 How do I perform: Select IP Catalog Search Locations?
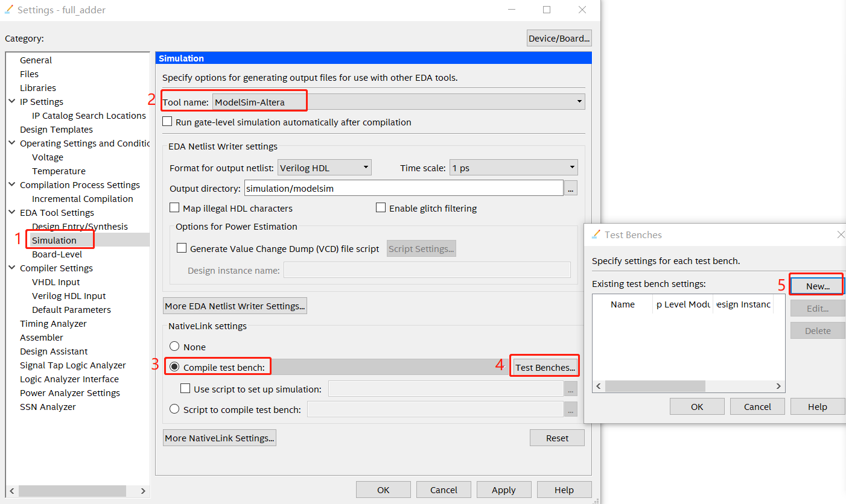click(x=89, y=116)
